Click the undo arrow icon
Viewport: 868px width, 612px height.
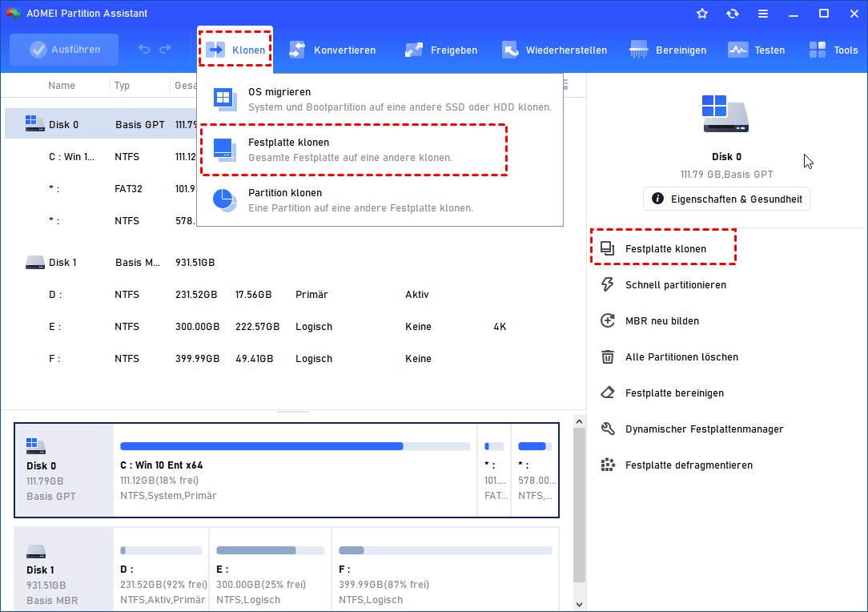coord(144,50)
